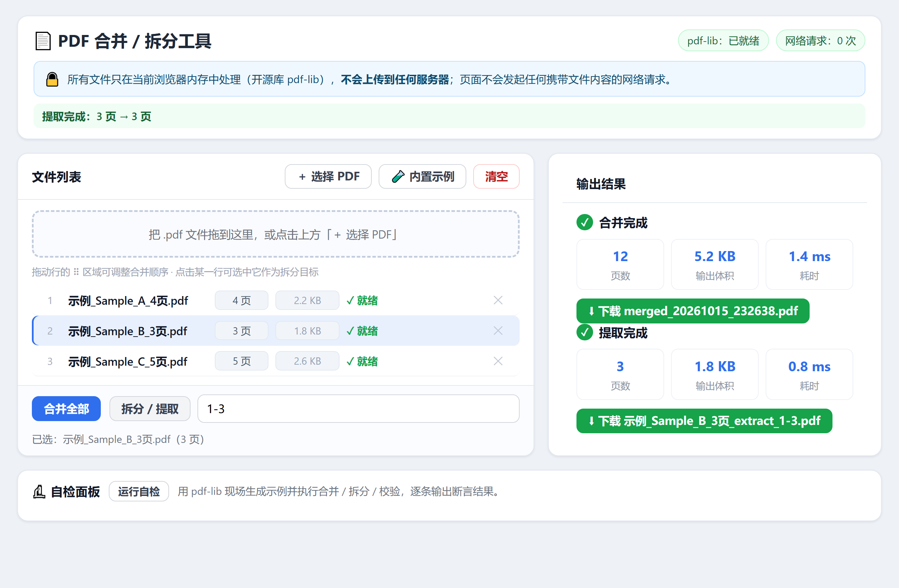Select the 示例_Sample_C_5页.pdf row
This screenshot has width=899, height=588.
pos(275,361)
